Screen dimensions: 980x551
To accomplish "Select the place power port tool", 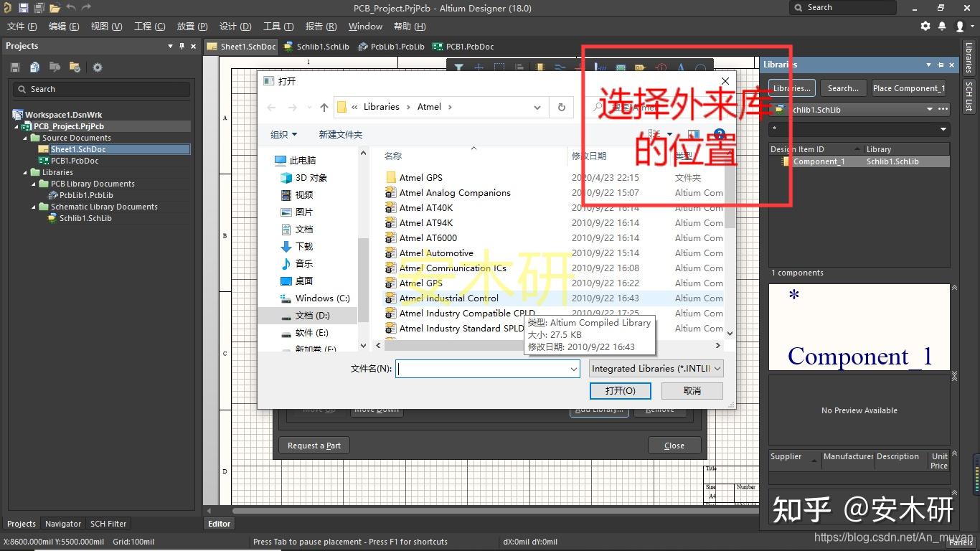I will [x=580, y=65].
